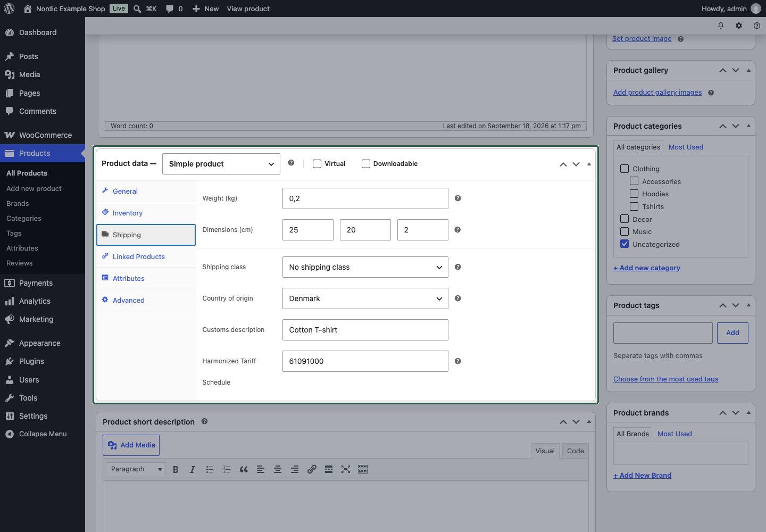Show help tooltip for Harmonized Tariff
Viewport: 766px width, 532px height.
click(458, 361)
